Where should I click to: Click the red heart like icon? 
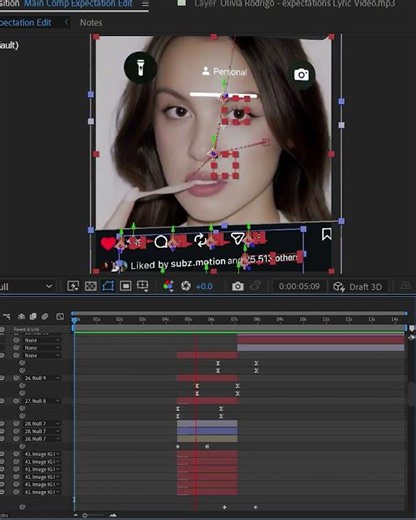(x=108, y=243)
